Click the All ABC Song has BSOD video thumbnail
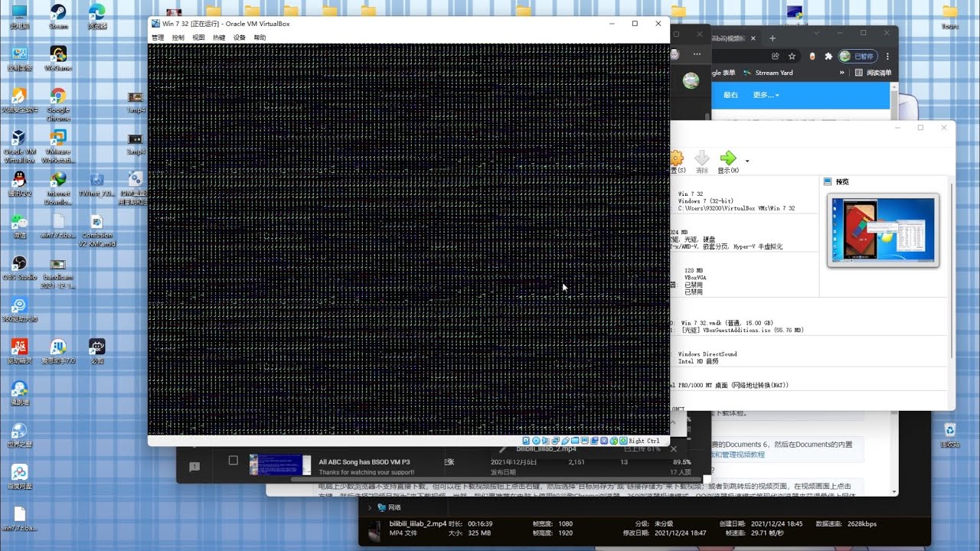This screenshot has height=551, width=980. tap(280, 465)
